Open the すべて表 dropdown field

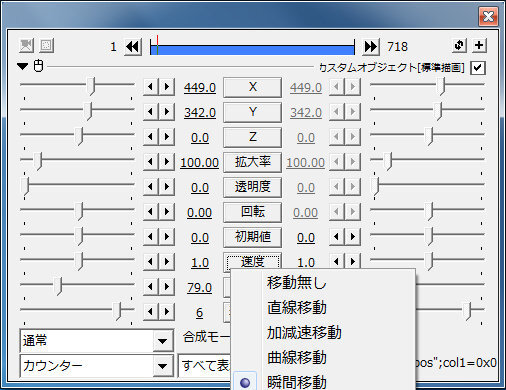coord(204,366)
